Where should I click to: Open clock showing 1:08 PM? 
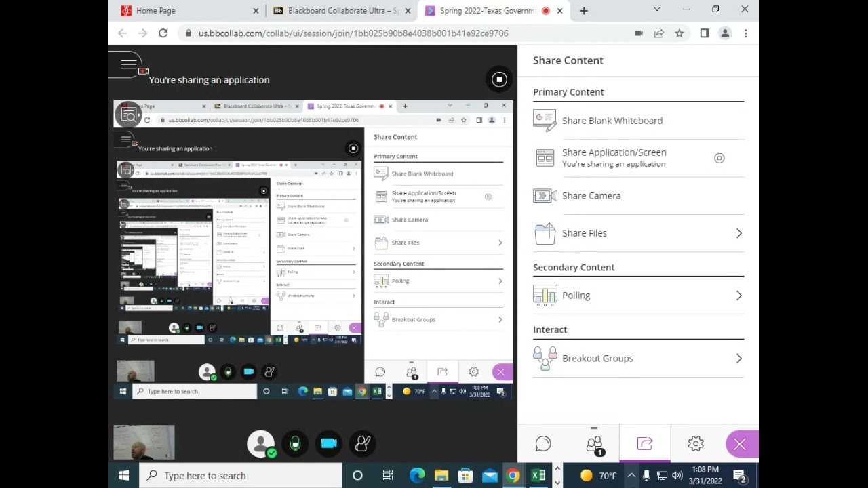click(x=705, y=475)
